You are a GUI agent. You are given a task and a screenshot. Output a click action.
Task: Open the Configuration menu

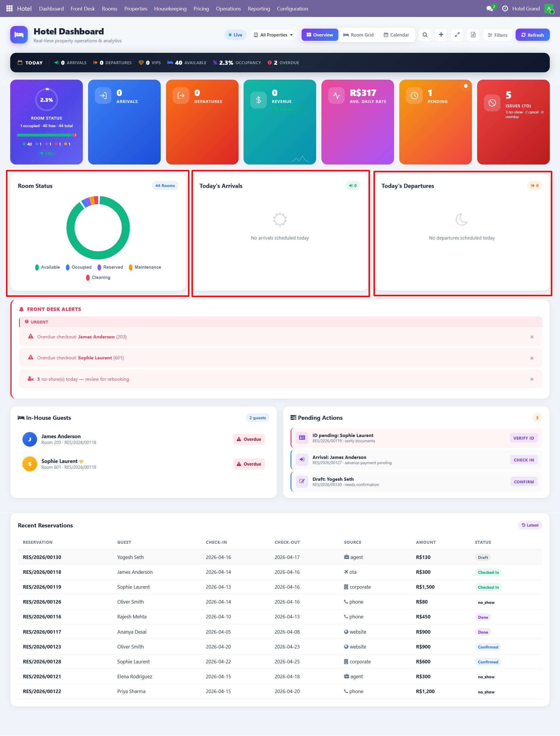[x=292, y=9]
